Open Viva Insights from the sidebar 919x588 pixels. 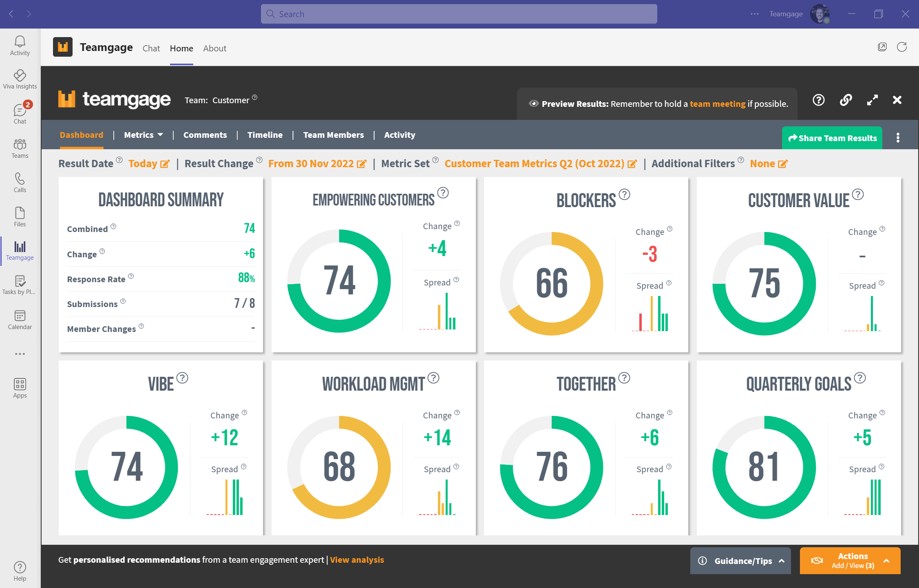(x=20, y=80)
